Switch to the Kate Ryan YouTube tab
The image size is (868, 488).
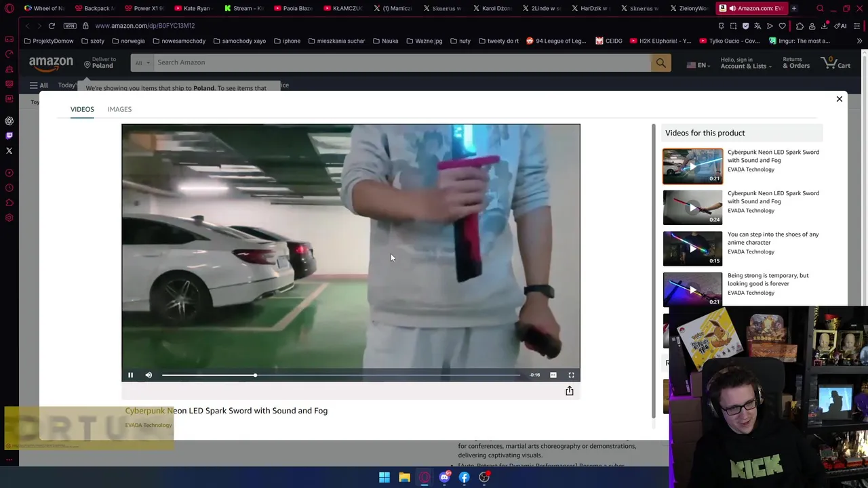[193, 8]
